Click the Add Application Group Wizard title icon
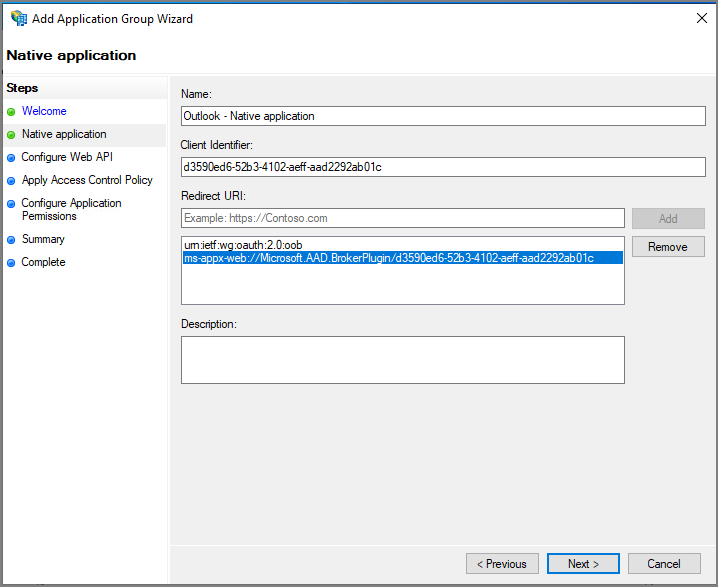718x587 pixels. (x=19, y=18)
